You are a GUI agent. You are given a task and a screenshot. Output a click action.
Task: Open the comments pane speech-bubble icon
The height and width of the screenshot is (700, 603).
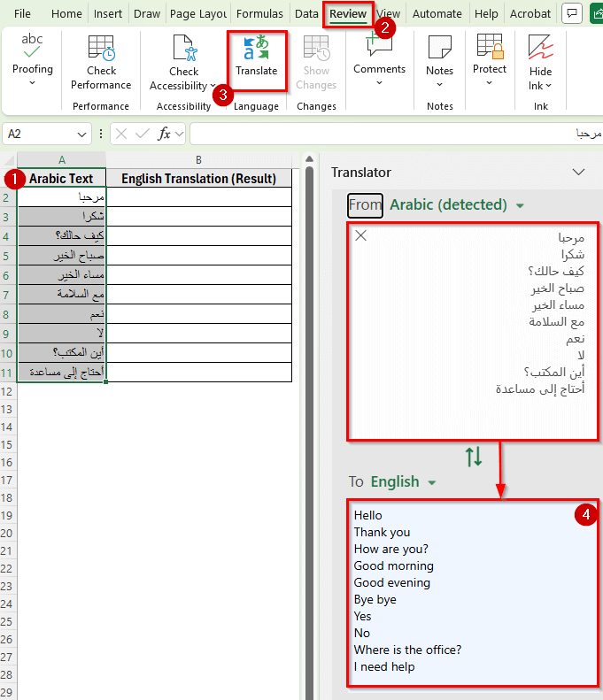tap(572, 14)
